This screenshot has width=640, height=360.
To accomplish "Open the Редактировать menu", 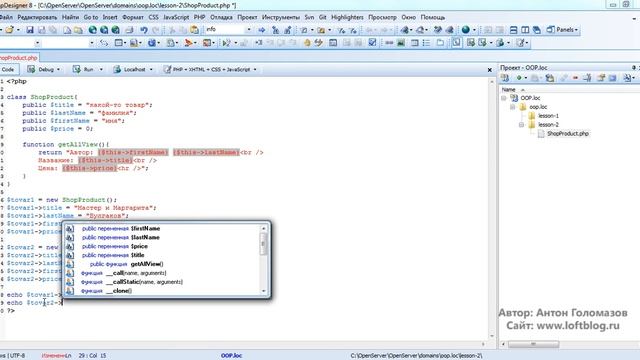I will (x=37, y=17).
